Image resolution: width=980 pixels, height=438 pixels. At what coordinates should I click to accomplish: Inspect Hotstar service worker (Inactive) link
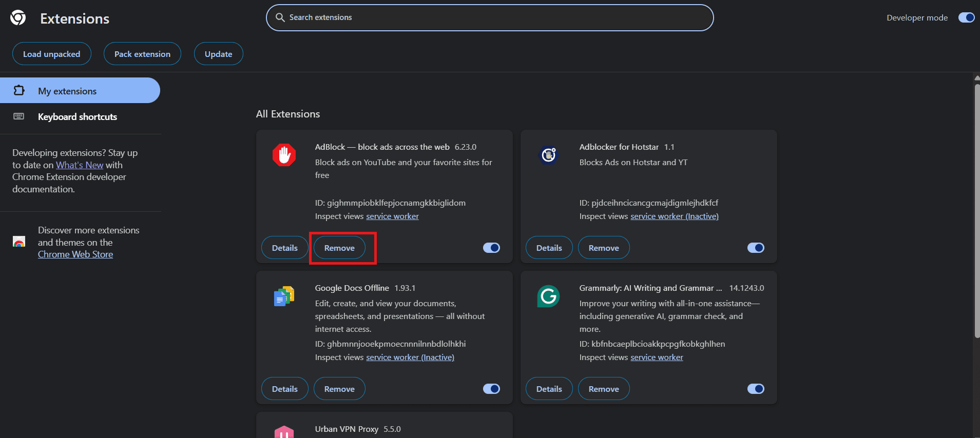(675, 216)
